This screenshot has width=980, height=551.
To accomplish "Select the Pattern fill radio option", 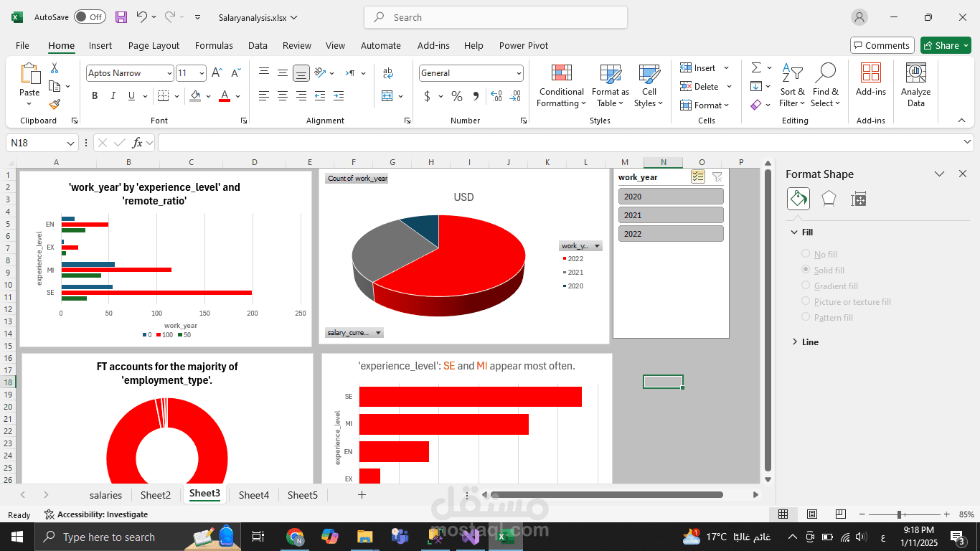I will point(806,317).
